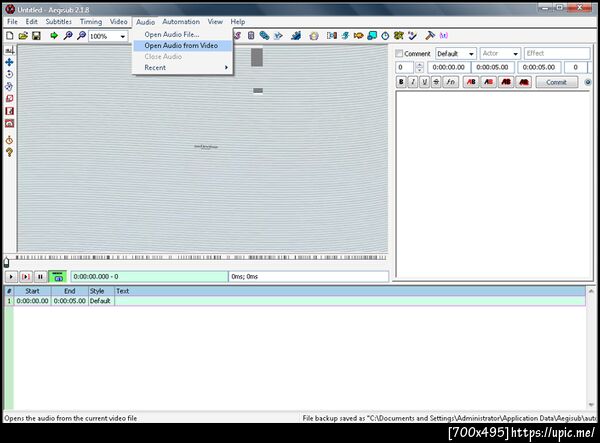Viewport: 600px width, 443px height.
Task: Open the Fonts Collector toolbar icon
Action: (x=278, y=36)
